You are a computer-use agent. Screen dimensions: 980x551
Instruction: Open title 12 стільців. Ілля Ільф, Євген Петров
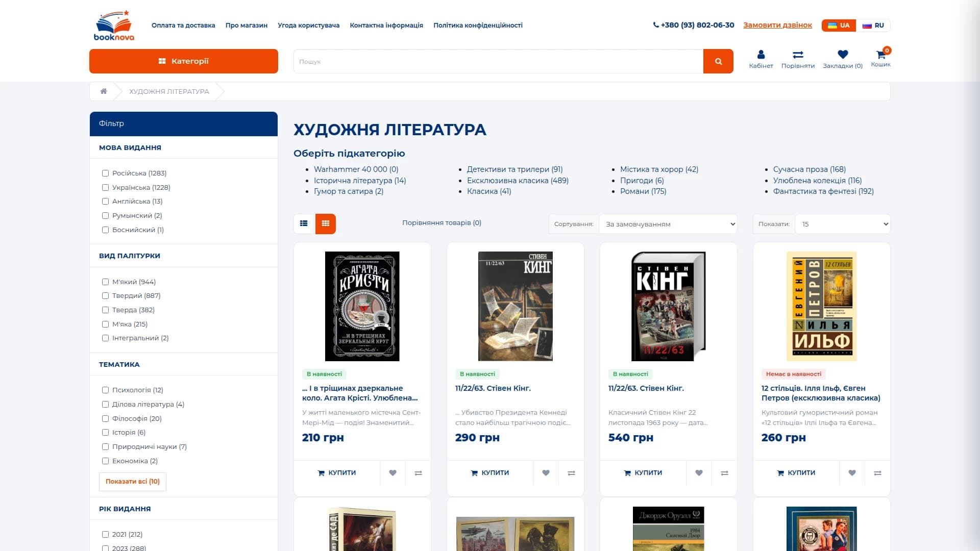(x=821, y=393)
